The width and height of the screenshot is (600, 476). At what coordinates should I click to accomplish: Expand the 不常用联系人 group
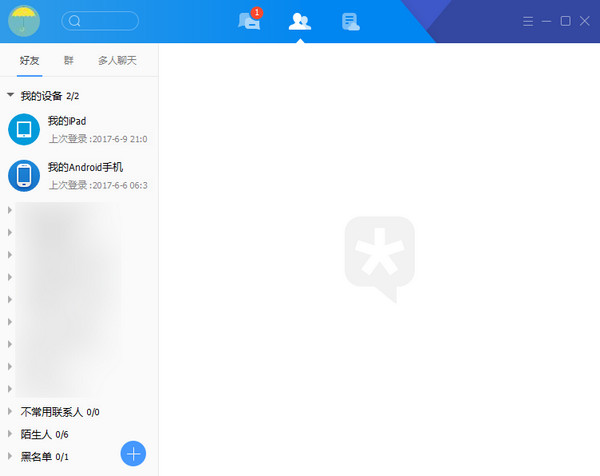(10, 411)
